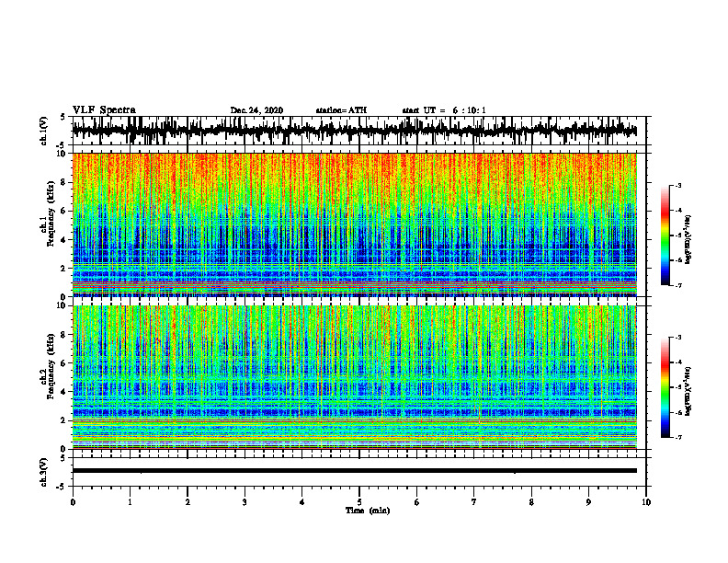Click the "ch.1(V)" waveform axis label
Image resolution: width=728 pixels, height=563 pixels.
coord(44,131)
